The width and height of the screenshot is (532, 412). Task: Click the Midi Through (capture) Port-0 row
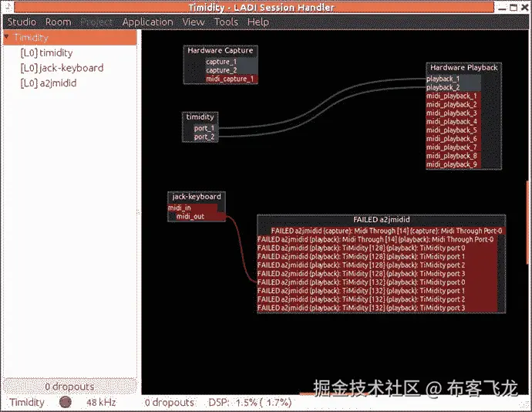(x=388, y=231)
